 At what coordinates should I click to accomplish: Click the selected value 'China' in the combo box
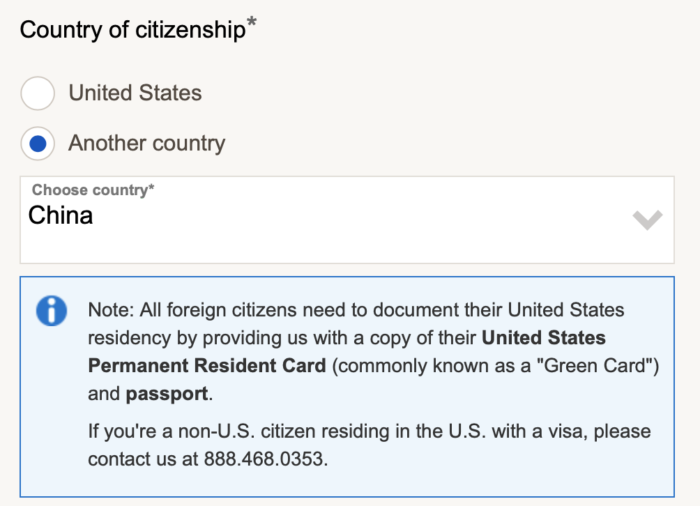point(60,215)
